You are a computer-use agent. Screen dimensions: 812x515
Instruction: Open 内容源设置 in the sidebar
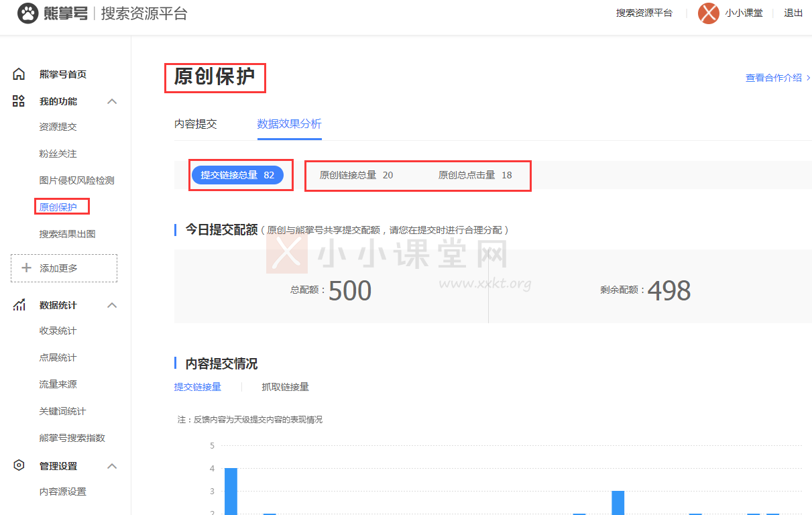tap(62, 492)
